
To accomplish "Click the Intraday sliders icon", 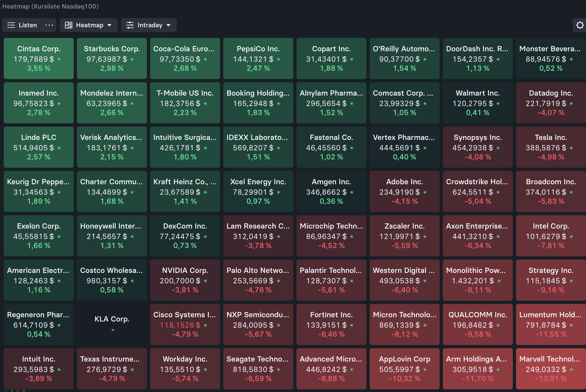I will 130,25.
